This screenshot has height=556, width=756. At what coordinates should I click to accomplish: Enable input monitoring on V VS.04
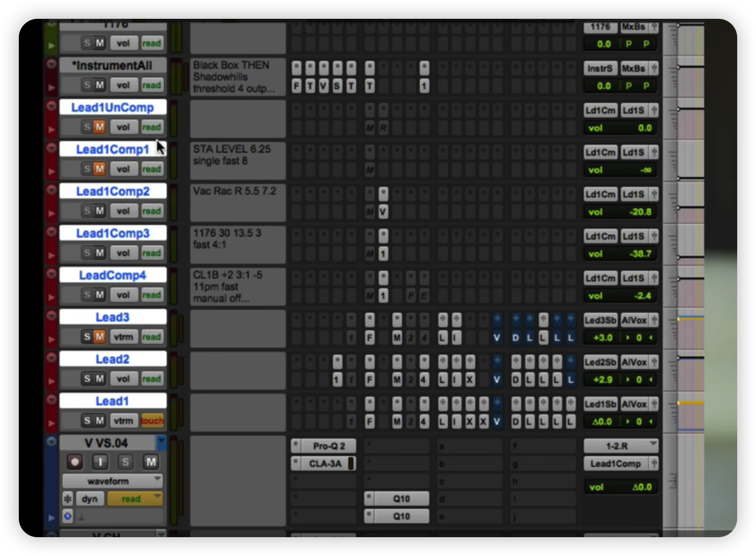(x=100, y=462)
